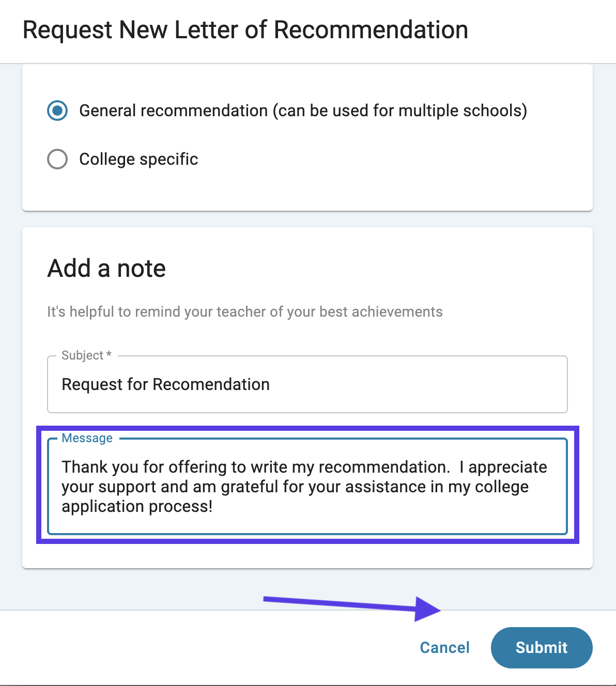Click the blue 'Message' field label

[x=87, y=438]
